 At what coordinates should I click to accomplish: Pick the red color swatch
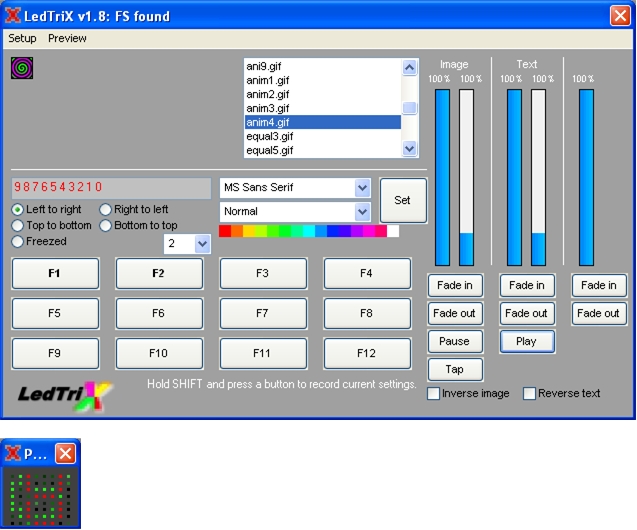click(225, 231)
